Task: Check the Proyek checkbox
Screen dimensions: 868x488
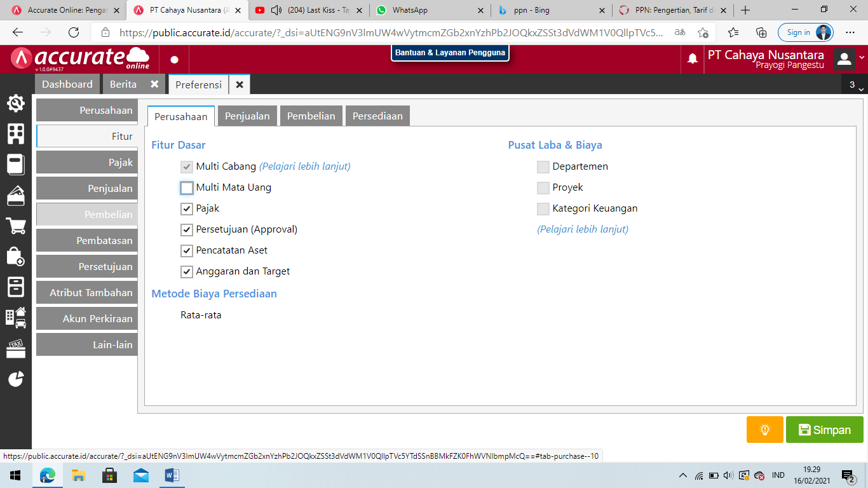Action: coord(543,188)
